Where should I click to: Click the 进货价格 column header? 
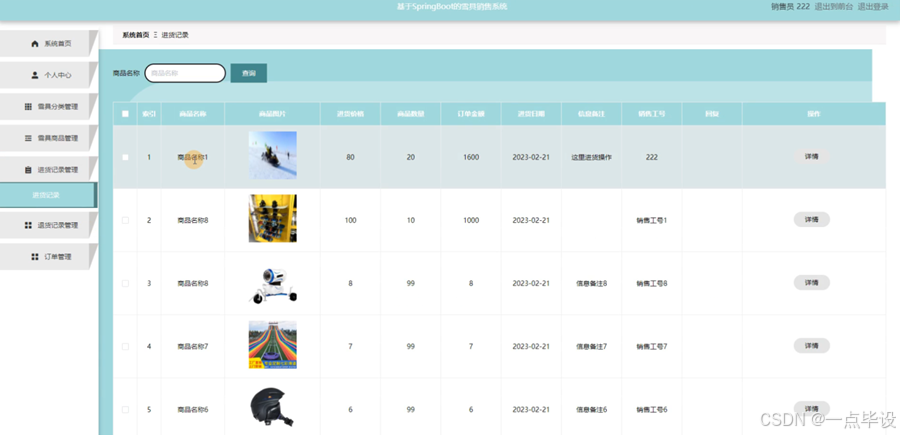coord(350,114)
